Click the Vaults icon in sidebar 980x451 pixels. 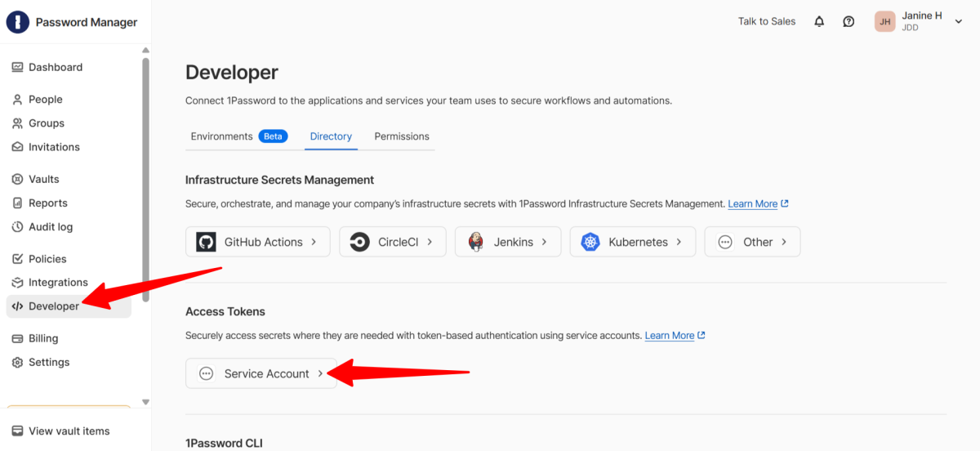(x=17, y=179)
